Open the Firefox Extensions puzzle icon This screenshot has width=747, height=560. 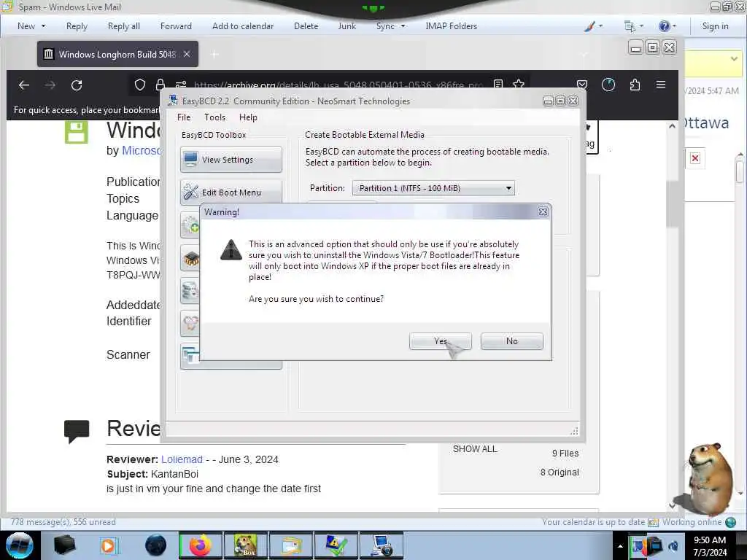point(635,85)
